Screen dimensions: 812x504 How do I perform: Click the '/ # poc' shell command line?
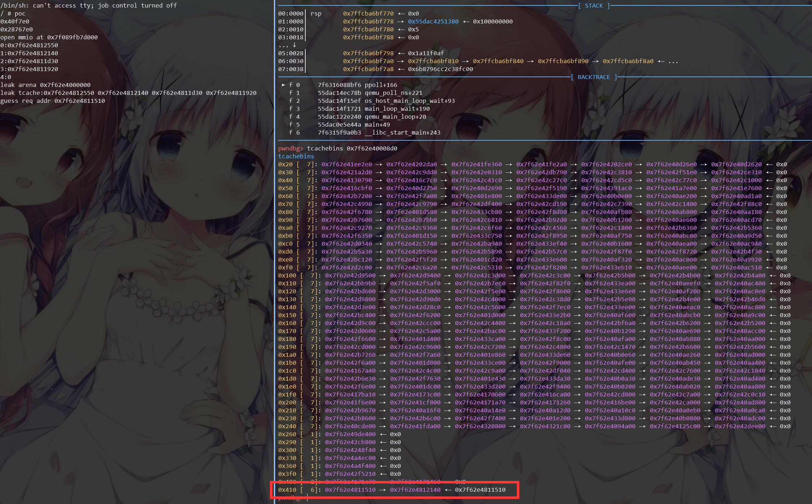pyautogui.click(x=13, y=13)
